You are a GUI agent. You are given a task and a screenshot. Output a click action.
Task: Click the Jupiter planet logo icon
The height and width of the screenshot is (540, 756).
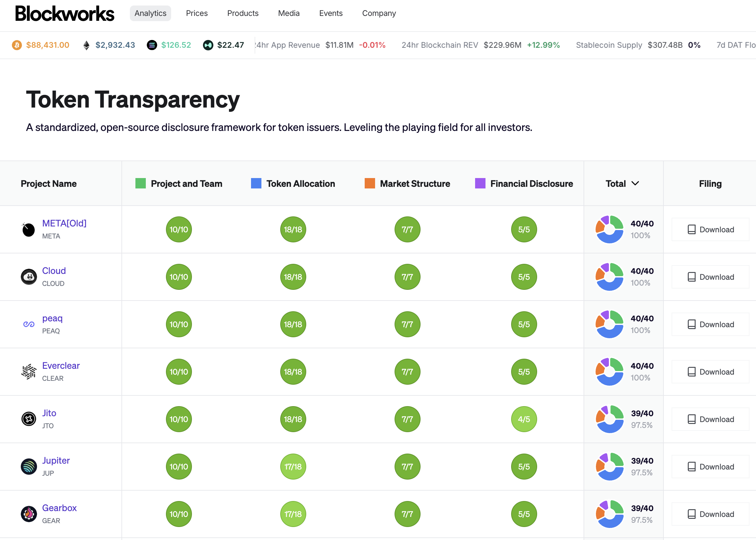[28, 467]
